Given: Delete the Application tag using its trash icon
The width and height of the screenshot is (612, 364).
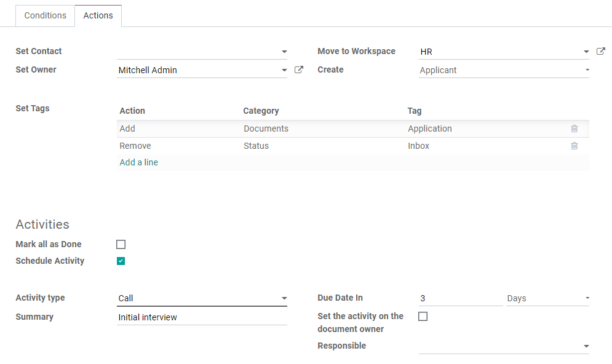Looking at the screenshot, I should [x=574, y=129].
